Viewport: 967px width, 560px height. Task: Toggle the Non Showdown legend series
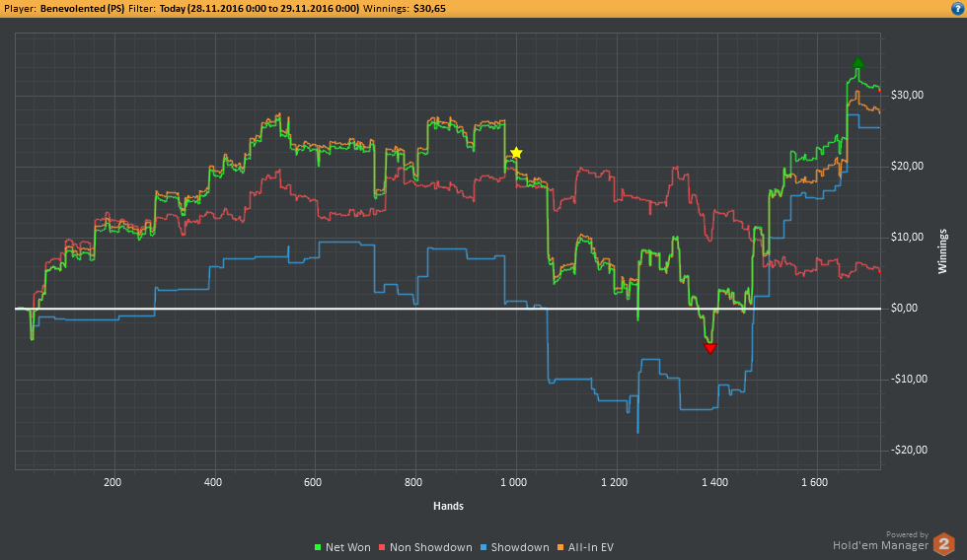point(425,547)
